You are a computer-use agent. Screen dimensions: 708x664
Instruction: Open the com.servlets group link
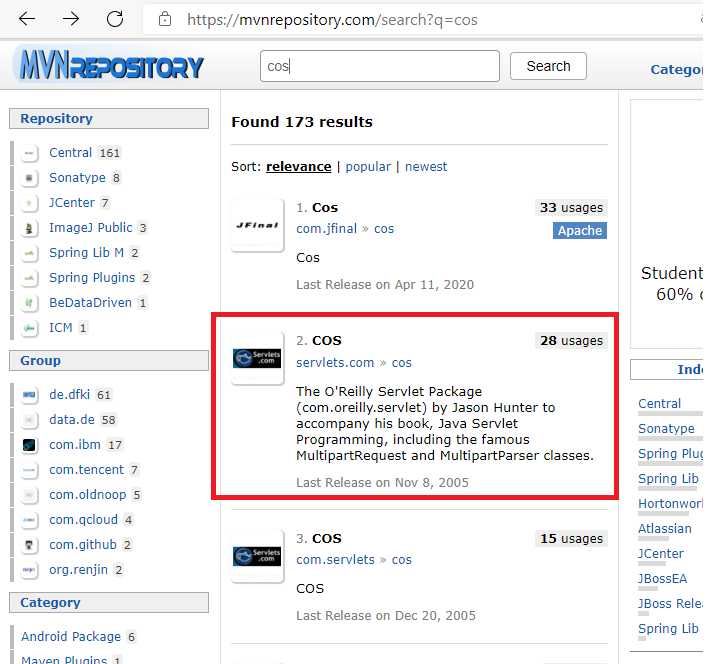point(335,560)
